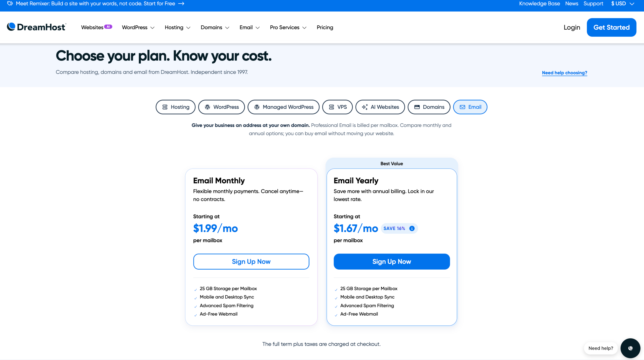Click the Best Value label
Viewport: 644px width, 360px height.
coord(392,164)
